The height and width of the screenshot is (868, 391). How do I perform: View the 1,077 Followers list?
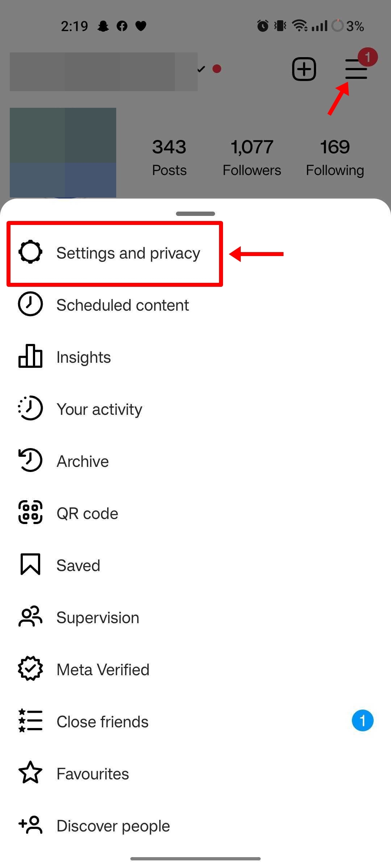point(252,156)
